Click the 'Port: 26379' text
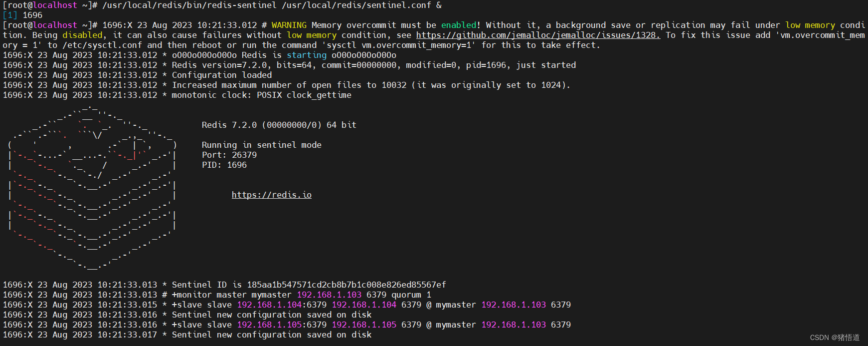Image resolution: width=868 pixels, height=346 pixels. 229,155
